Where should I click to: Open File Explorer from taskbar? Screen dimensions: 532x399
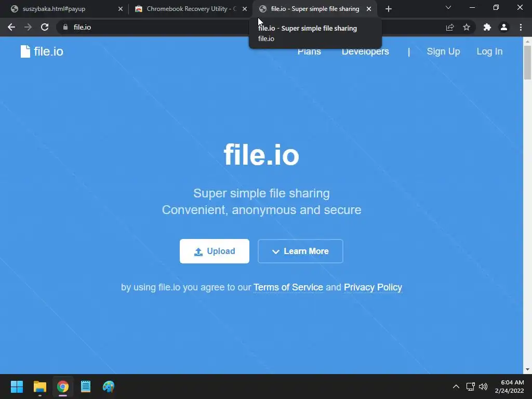click(39, 387)
